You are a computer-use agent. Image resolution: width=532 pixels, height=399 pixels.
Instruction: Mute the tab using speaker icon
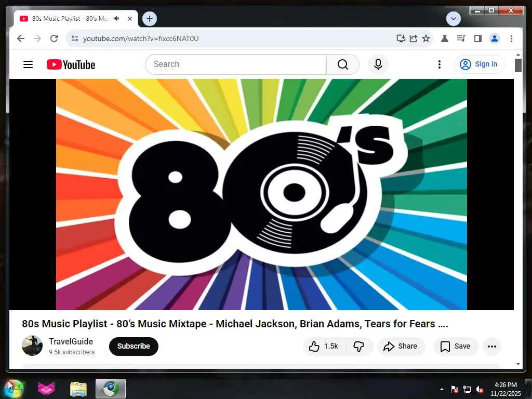[x=117, y=19]
